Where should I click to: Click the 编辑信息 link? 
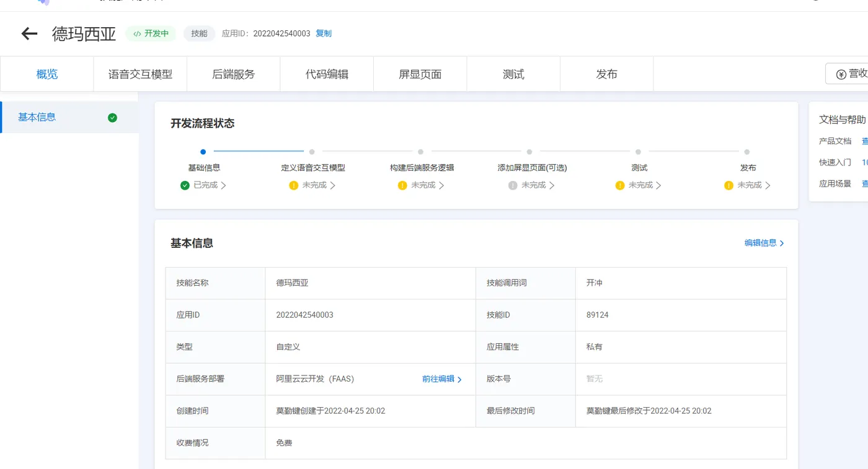pyautogui.click(x=764, y=243)
